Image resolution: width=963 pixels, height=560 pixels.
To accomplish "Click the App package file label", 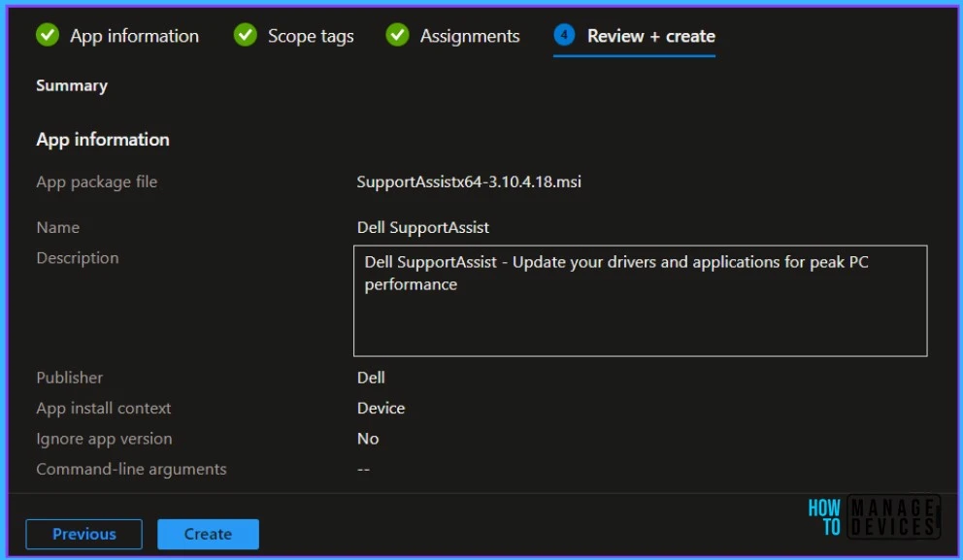I will tap(97, 182).
